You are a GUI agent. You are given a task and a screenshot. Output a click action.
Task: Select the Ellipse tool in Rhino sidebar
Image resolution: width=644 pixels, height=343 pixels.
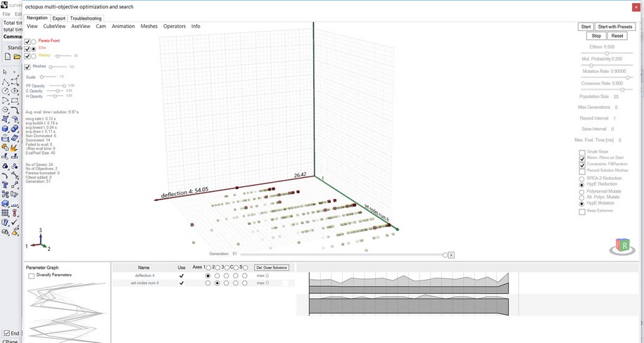(15, 91)
